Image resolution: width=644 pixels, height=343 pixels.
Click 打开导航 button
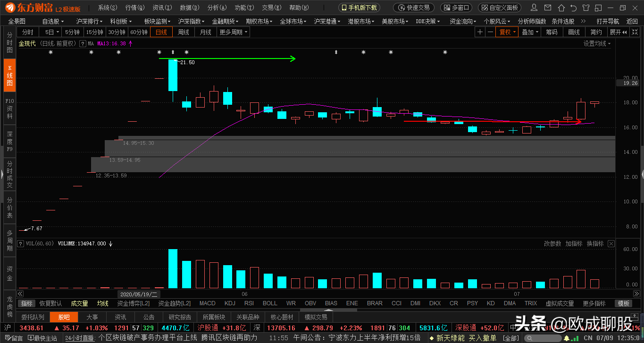point(608,21)
